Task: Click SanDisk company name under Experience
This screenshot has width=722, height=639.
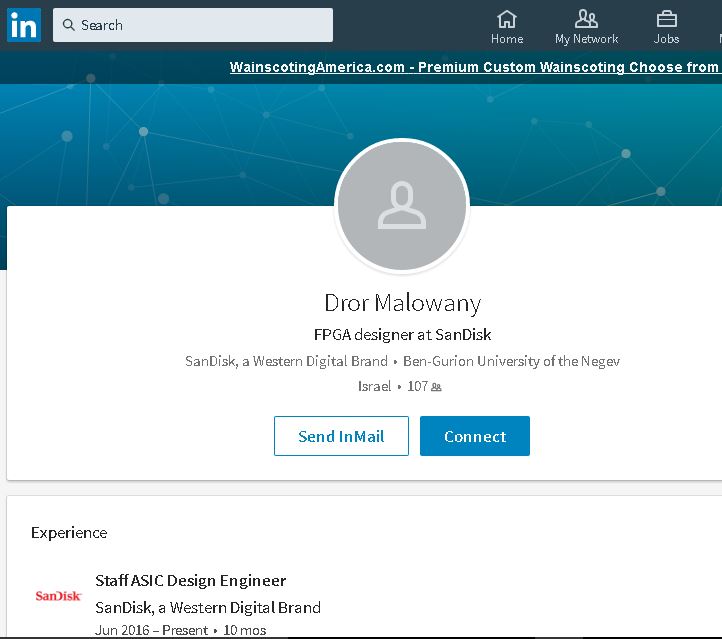Action: point(208,607)
